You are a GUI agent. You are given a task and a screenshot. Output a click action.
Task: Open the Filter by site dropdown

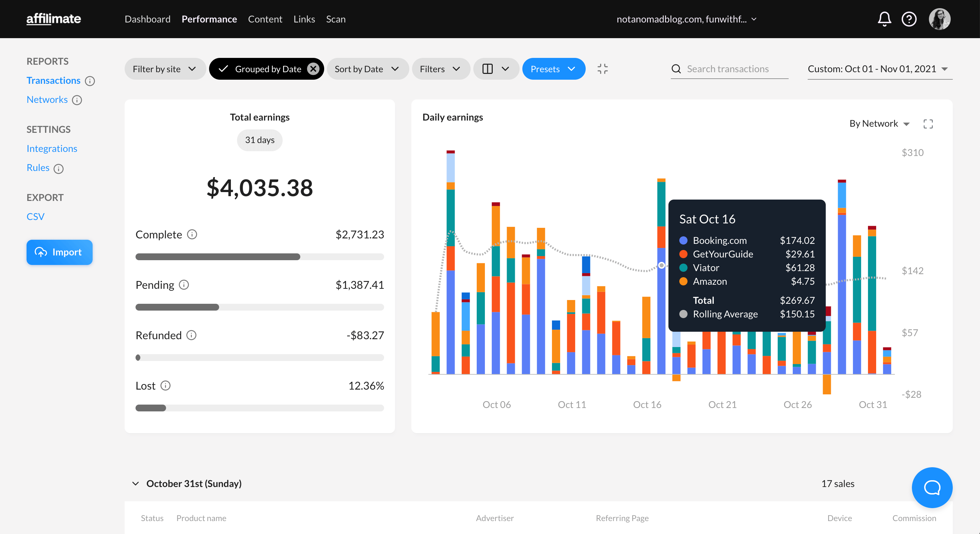165,69
